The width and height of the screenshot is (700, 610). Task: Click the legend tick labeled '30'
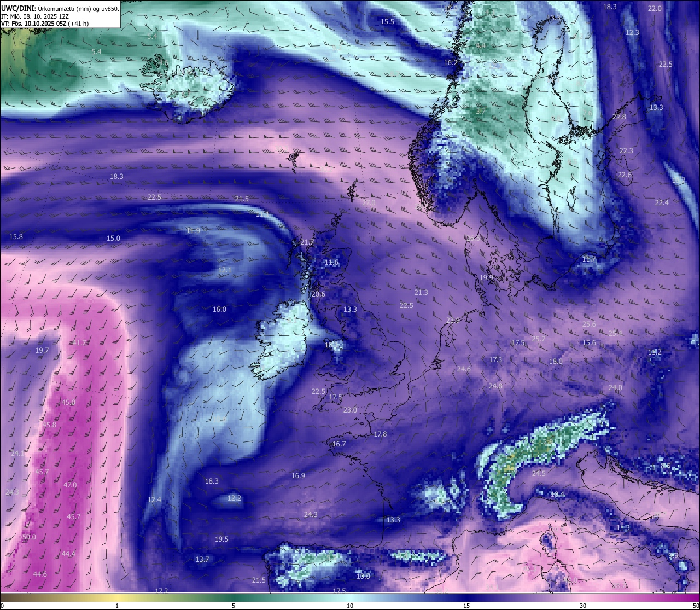pyautogui.click(x=583, y=606)
